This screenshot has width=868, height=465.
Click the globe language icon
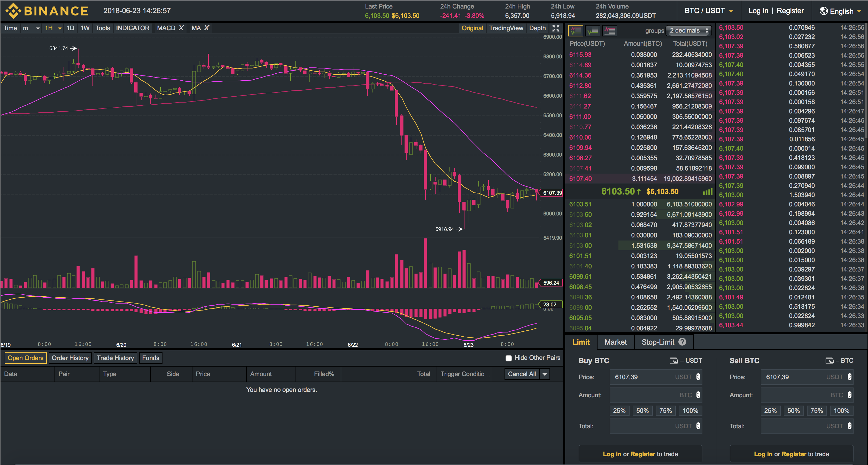(824, 11)
